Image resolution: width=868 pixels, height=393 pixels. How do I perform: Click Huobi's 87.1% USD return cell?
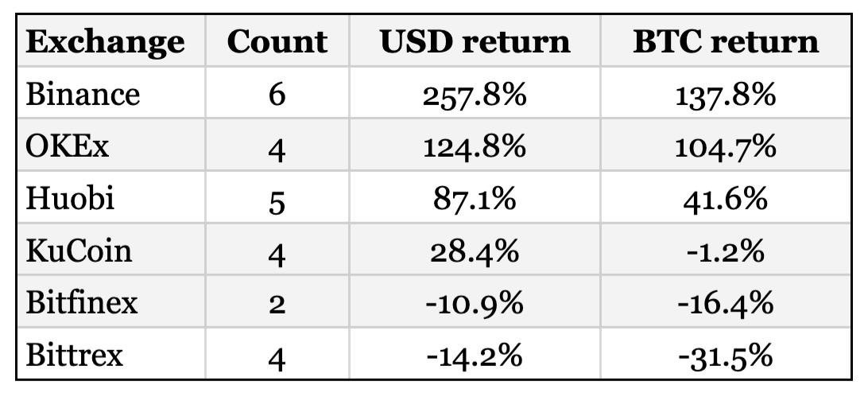[x=475, y=198]
